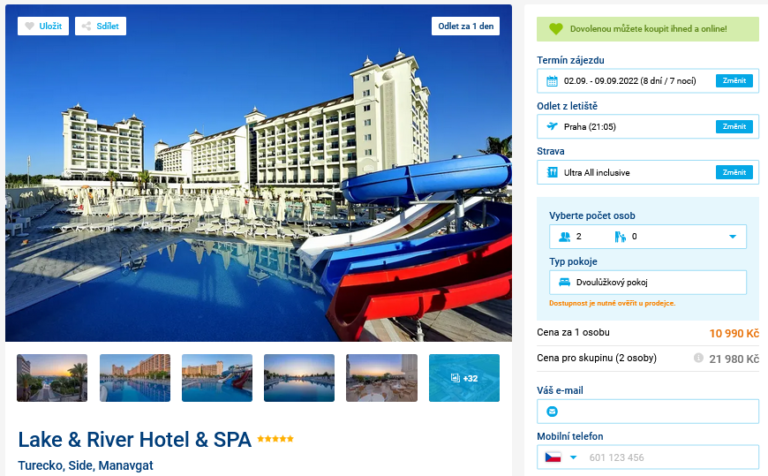
Task: Click the airplane icon next to Praha
Action: pos(552,126)
